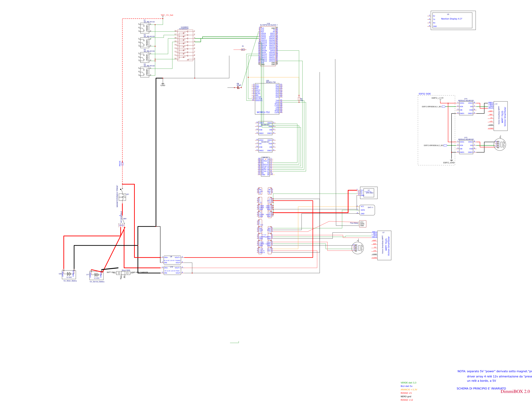Viewport: 532px width, 403px height.
Task: Click the 4.7uF capacitor symbol
Action: [238, 88]
